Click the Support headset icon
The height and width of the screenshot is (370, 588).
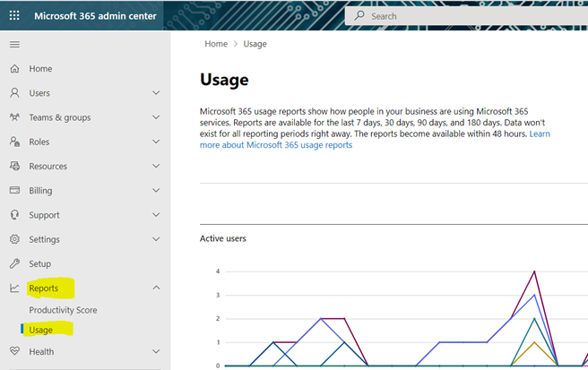[14, 215]
